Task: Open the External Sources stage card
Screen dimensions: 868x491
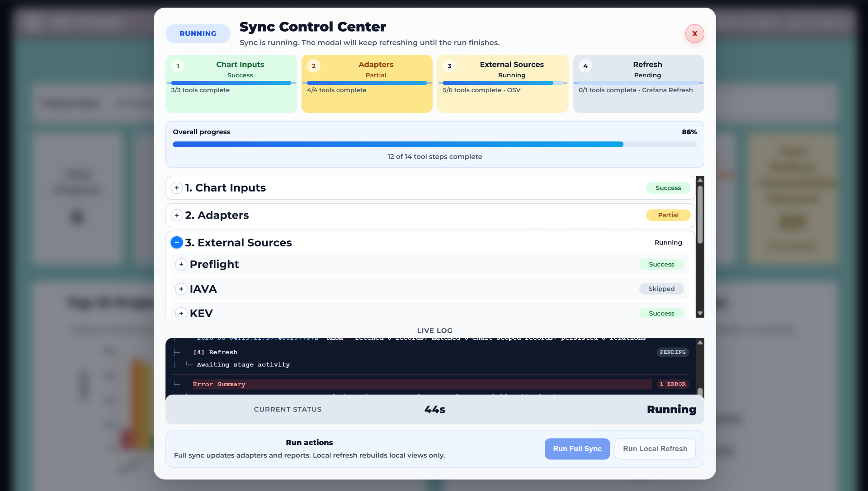Action: [x=502, y=84]
